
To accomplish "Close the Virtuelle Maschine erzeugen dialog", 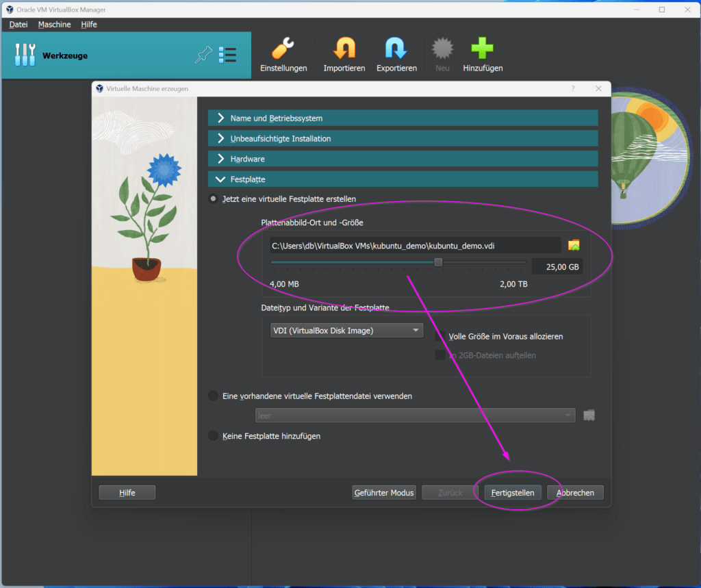I will (x=598, y=88).
